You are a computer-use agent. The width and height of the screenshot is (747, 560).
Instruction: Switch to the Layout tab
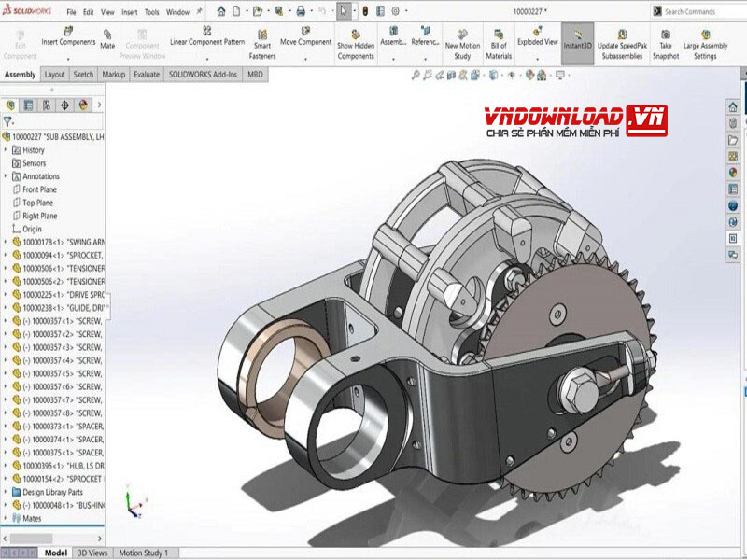pyautogui.click(x=55, y=75)
